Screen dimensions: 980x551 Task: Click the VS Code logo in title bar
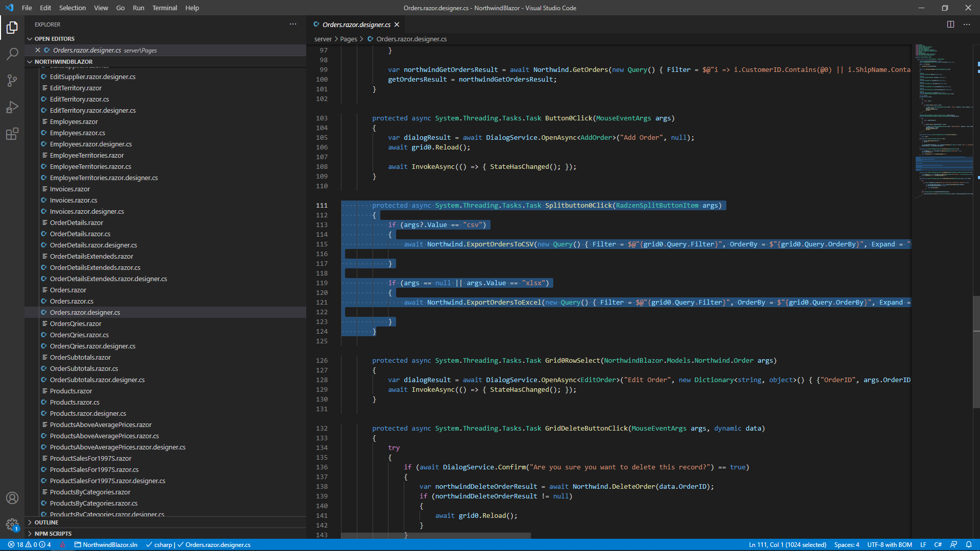tap(9, 8)
